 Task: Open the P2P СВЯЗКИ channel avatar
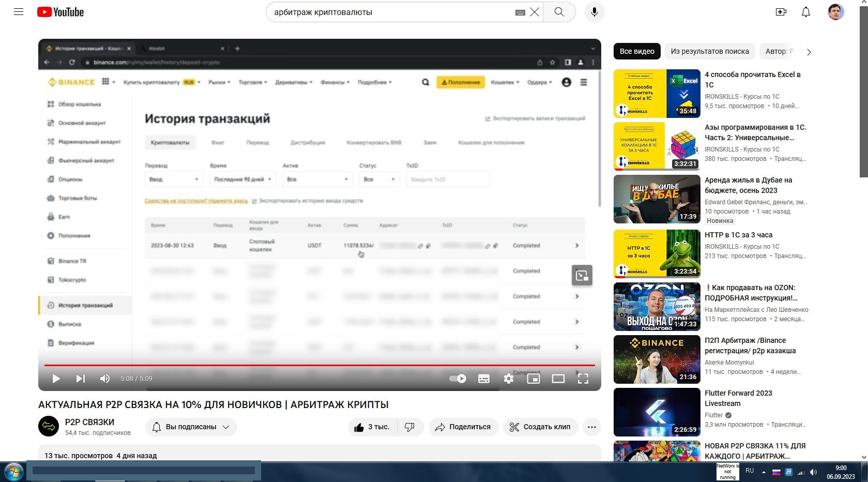[x=49, y=427]
